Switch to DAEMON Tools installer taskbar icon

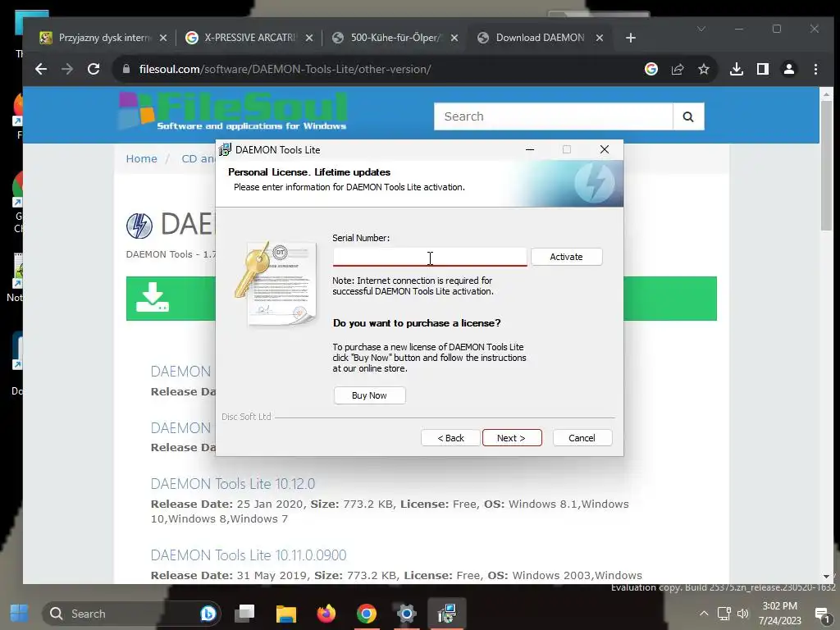pos(447,614)
